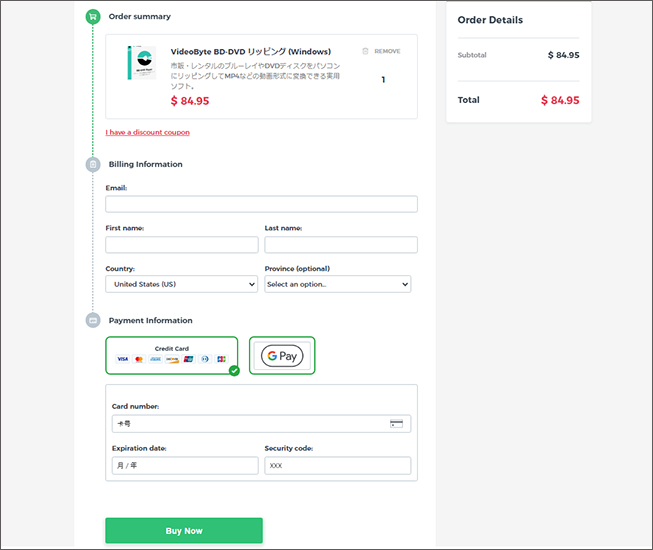Click the JCB logo icon

[222, 359]
